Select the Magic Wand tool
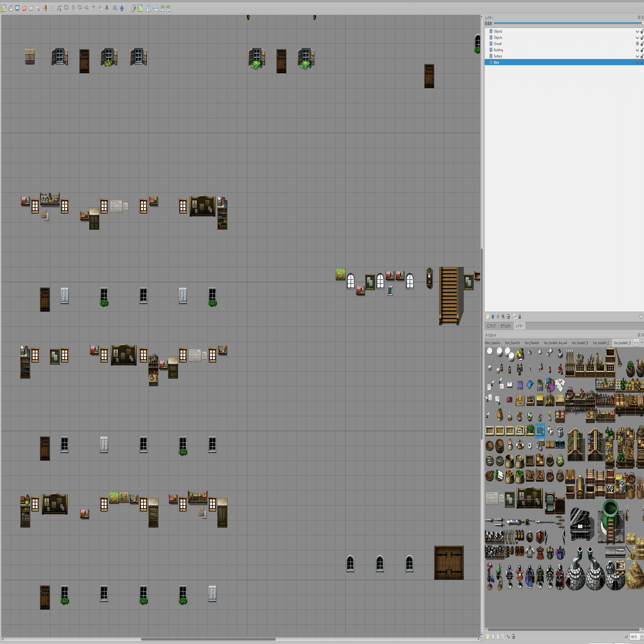This screenshot has width=644, height=644. click(38, 8)
